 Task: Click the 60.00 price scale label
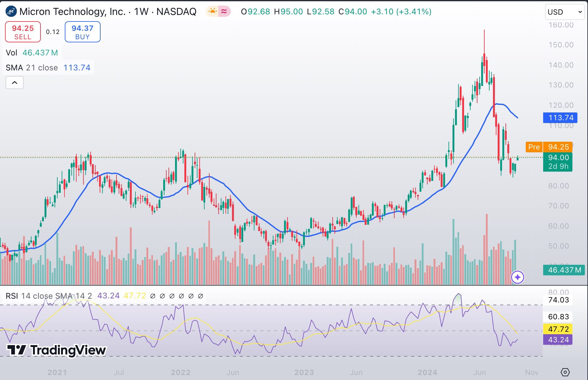[559, 226]
